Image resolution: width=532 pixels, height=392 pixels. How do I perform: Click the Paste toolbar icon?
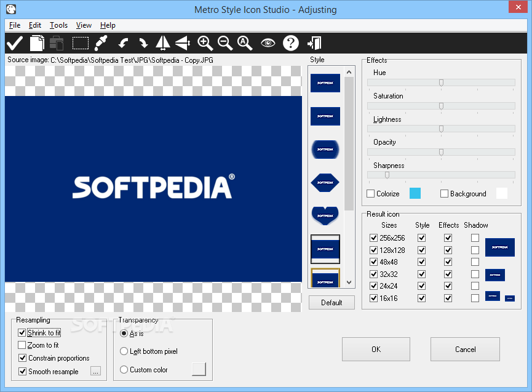[x=57, y=43]
